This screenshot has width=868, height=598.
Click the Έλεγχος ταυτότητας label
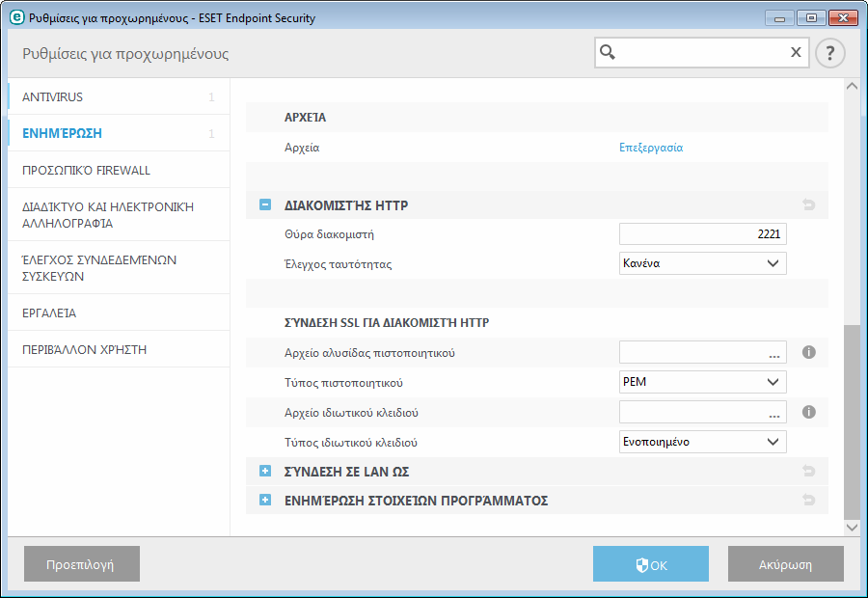(x=339, y=264)
